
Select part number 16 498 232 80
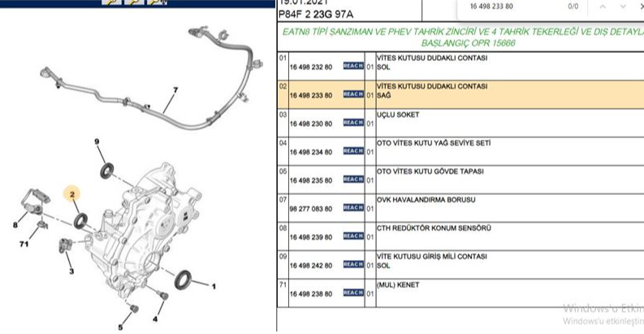pyautogui.click(x=311, y=67)
